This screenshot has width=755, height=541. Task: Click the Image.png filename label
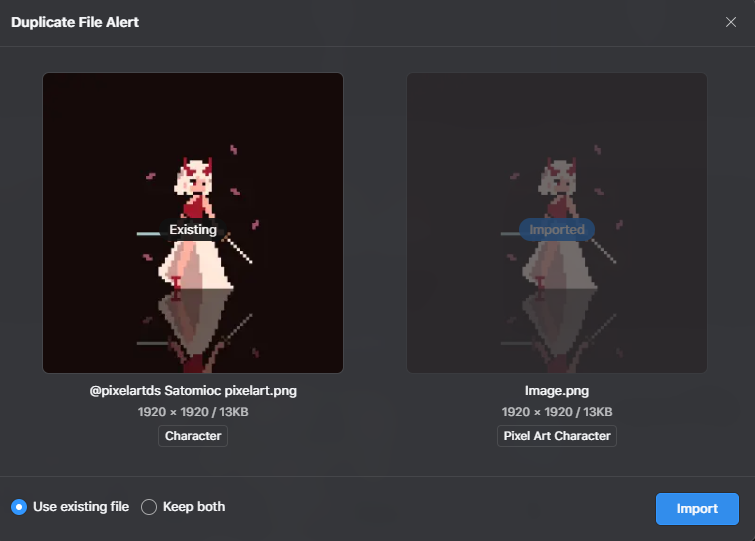point(557,391)
